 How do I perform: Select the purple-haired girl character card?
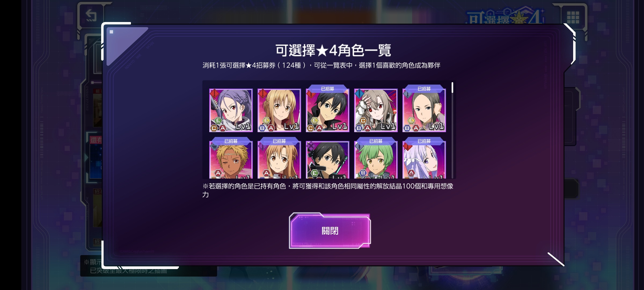(x=231, y=110)
